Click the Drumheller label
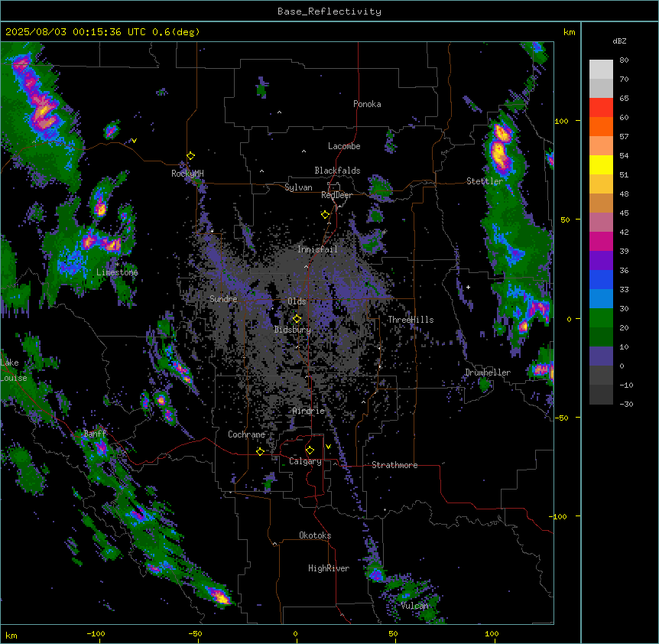Viewport: 659px width, 644px height. click(488, 372)
